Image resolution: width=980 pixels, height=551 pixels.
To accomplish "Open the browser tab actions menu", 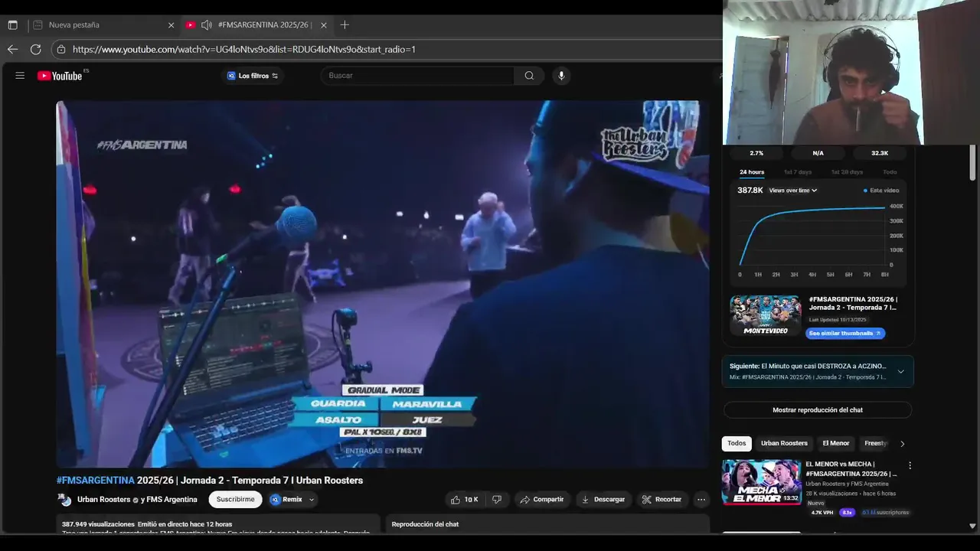I will point(12,24).
